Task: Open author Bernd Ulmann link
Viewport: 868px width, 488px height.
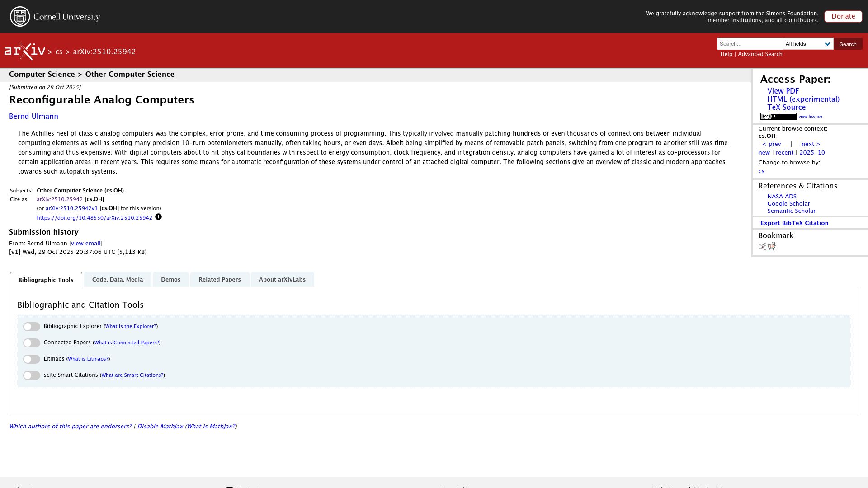Action: point(33,117)
